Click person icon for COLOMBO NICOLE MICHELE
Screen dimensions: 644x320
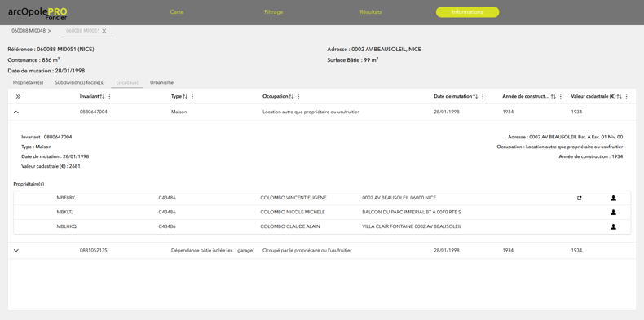(x=613, y=213)
